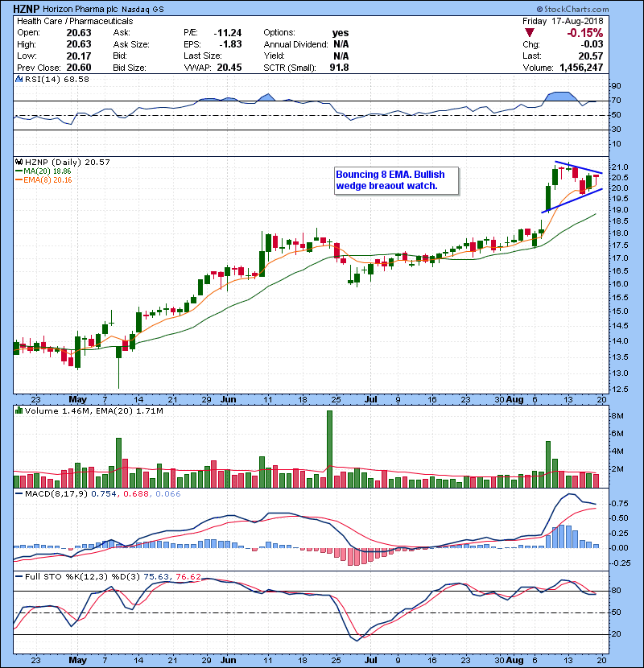644x668 pixels.
Task: Select the Volume value 1,456,247
Action: pyautogui.click(x=581, y=68)
